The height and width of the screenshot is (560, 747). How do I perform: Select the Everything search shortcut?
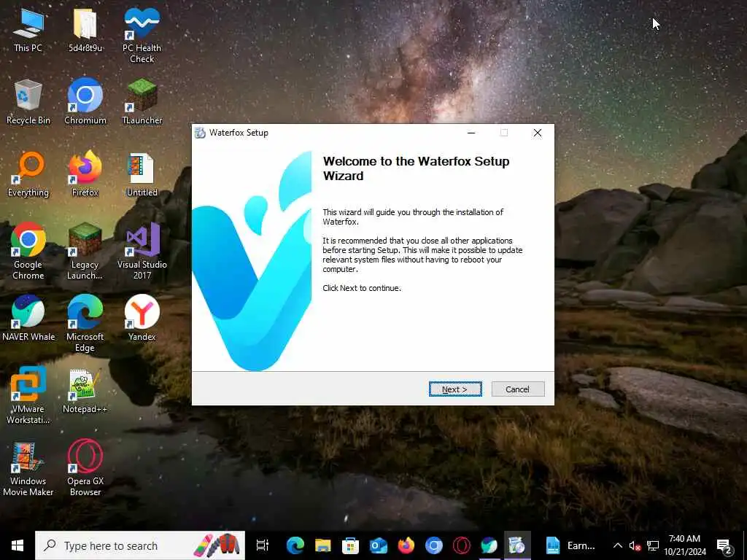coord(28,174)
